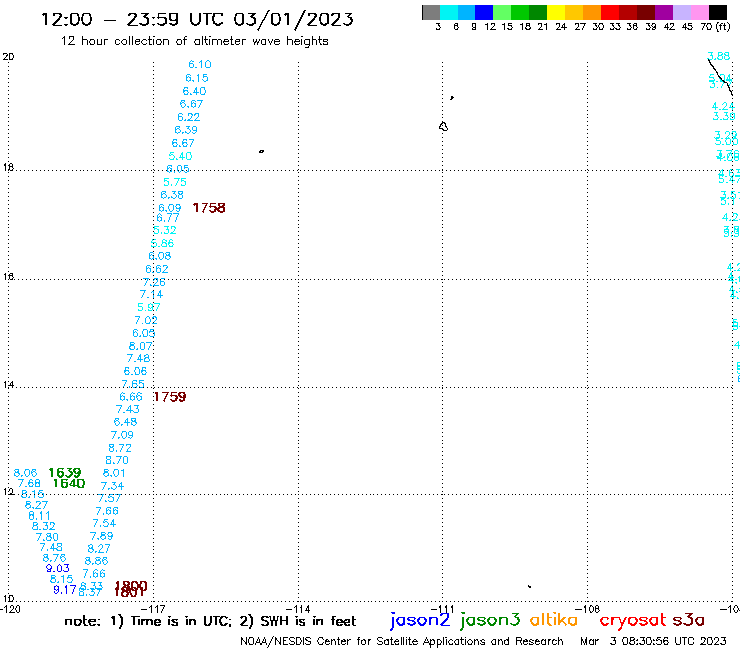Click the lavender 45 ft legend swatch
The image size is (740, 650).
point(681,12)
